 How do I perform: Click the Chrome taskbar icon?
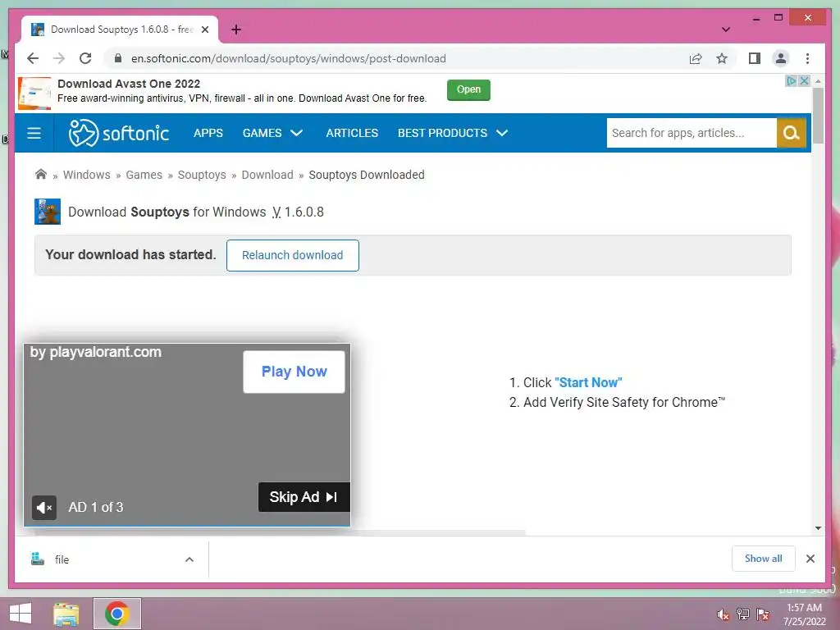pyautogui.click(x=117, y=614)
